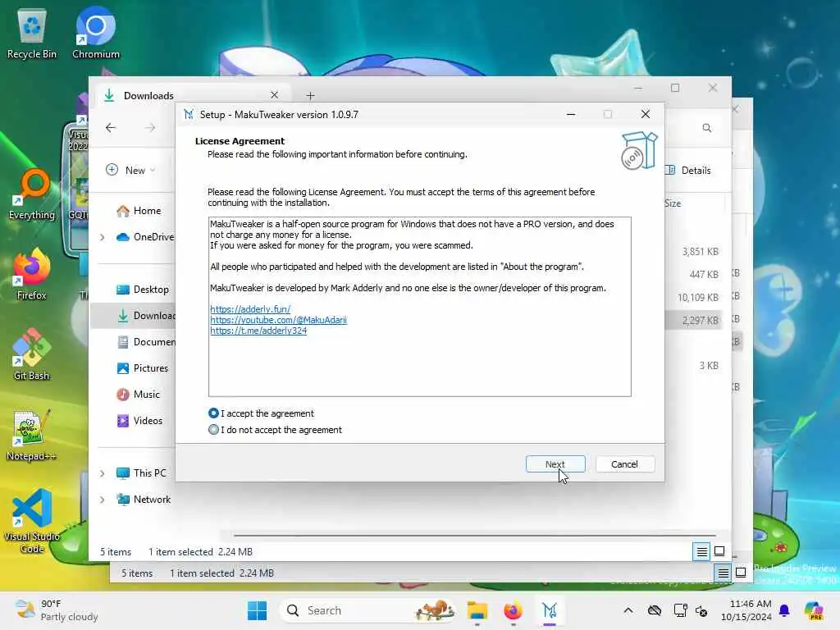Open File Explorer from the taskbar
Image resolution: width=840 pixels, height=630 pixels.
point(477,610)
